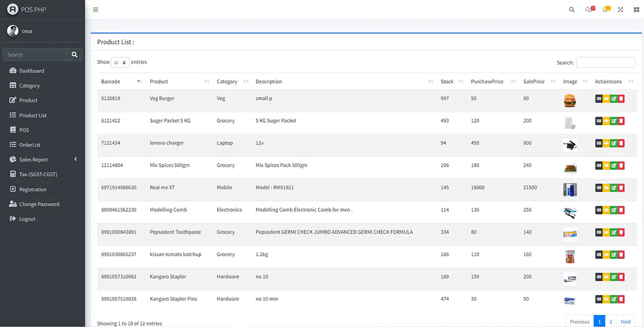Screen dimensions: 644x327
Task: Open barcode icon for Suger Packet 5 KG
Action: pyautogui.click(x=599, y=121)
